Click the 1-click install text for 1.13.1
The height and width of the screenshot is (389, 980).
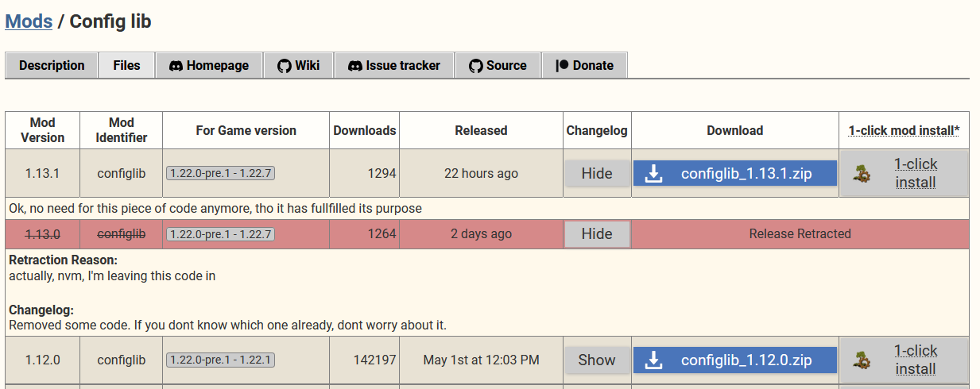916,174
